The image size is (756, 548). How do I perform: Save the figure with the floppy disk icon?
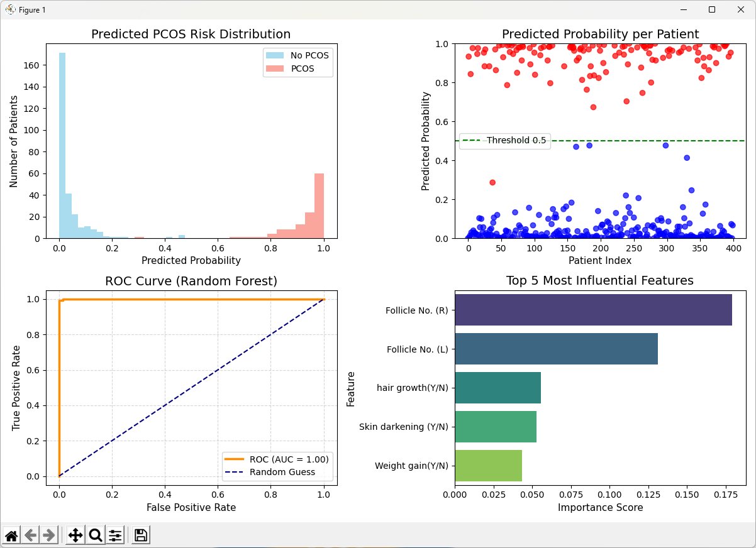[x=141, y=535]
